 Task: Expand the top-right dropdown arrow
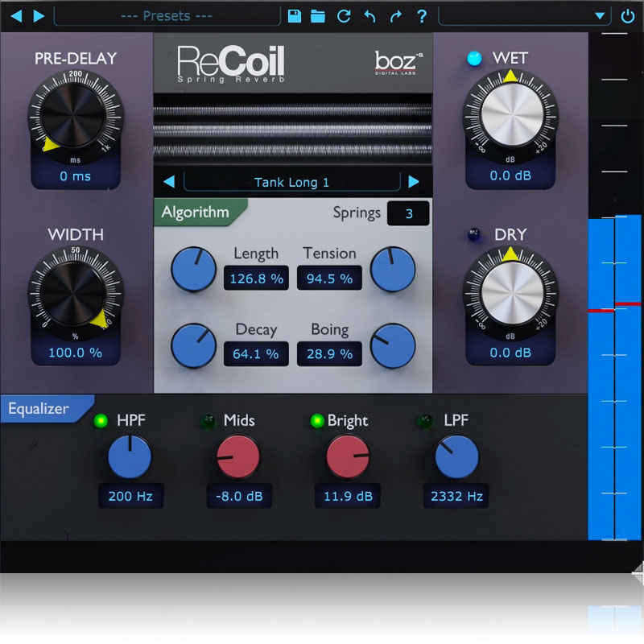[599, 16]
